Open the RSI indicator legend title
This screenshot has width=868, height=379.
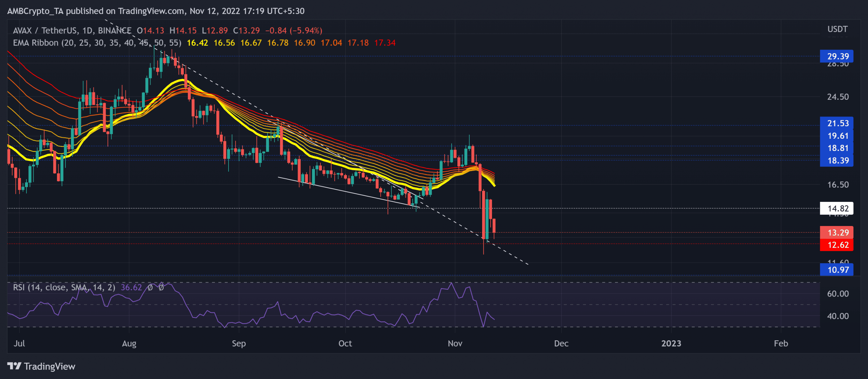coord(64,287)
